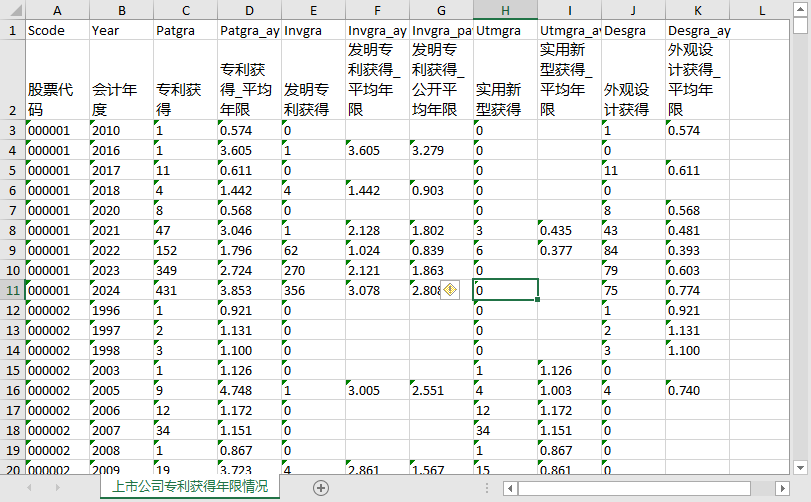The image size is (811, 502).
Task: Select all cells via corner triangle
Action: 12,10
